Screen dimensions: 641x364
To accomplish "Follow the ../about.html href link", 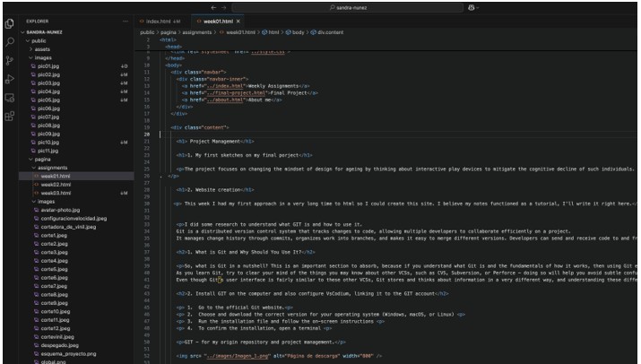I will 225,100.
